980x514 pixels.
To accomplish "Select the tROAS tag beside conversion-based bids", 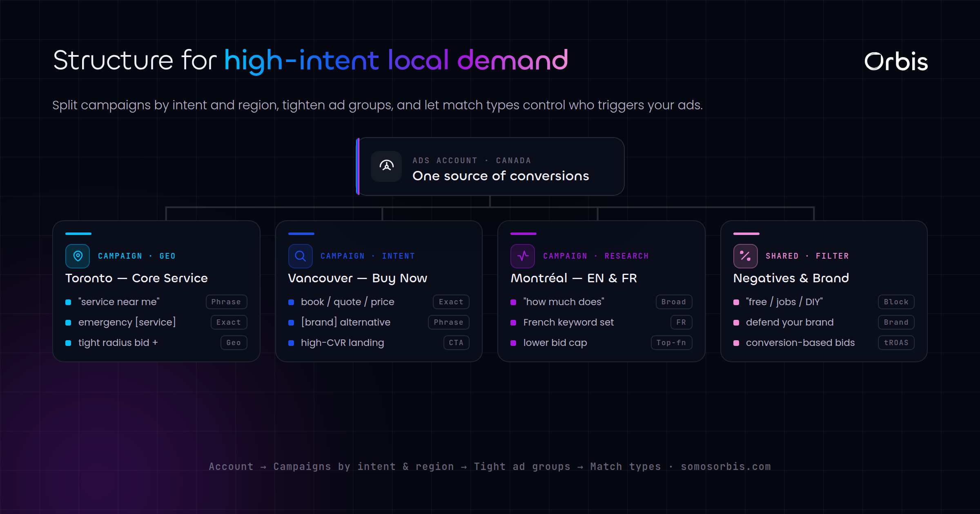I will (x=896, y=343).
